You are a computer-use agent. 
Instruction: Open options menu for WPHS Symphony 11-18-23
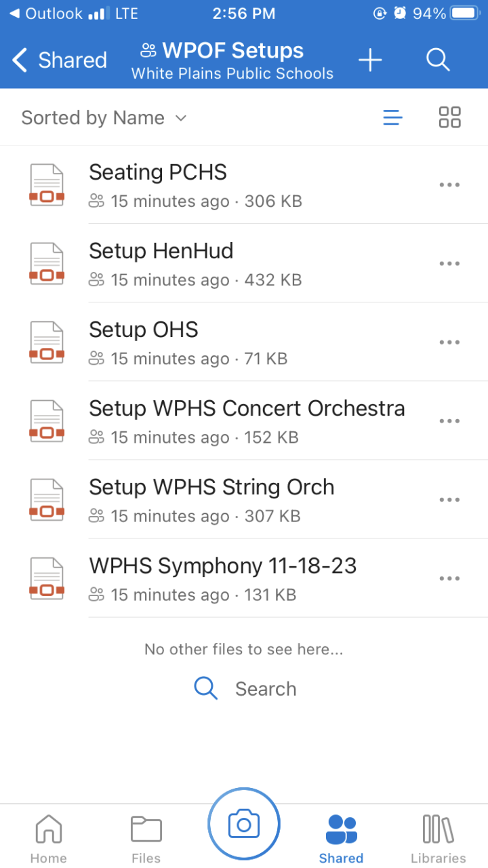point(449,578)
